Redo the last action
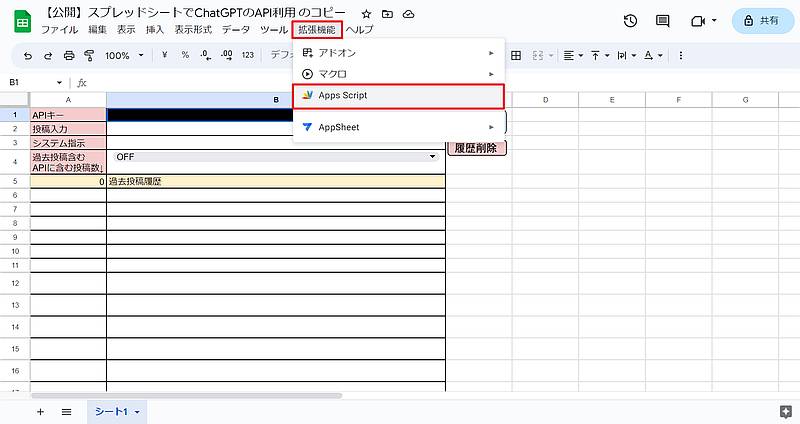Viewport: 800px width, 424px height. pyautogui.click(x=48, y=56)
